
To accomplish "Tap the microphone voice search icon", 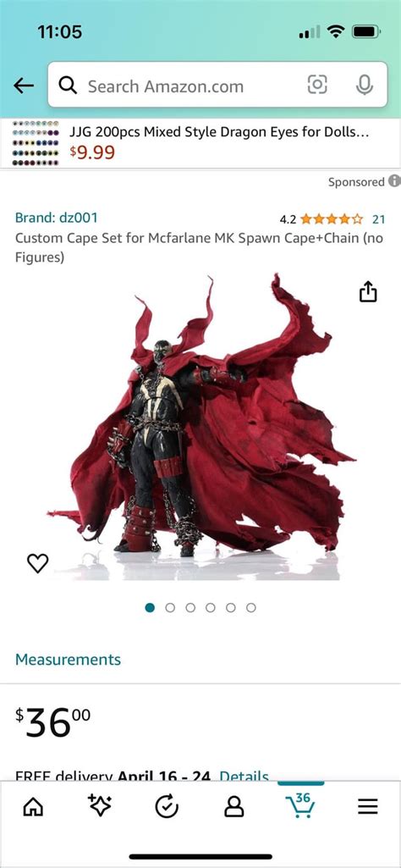I will click(x=364, y=85).
